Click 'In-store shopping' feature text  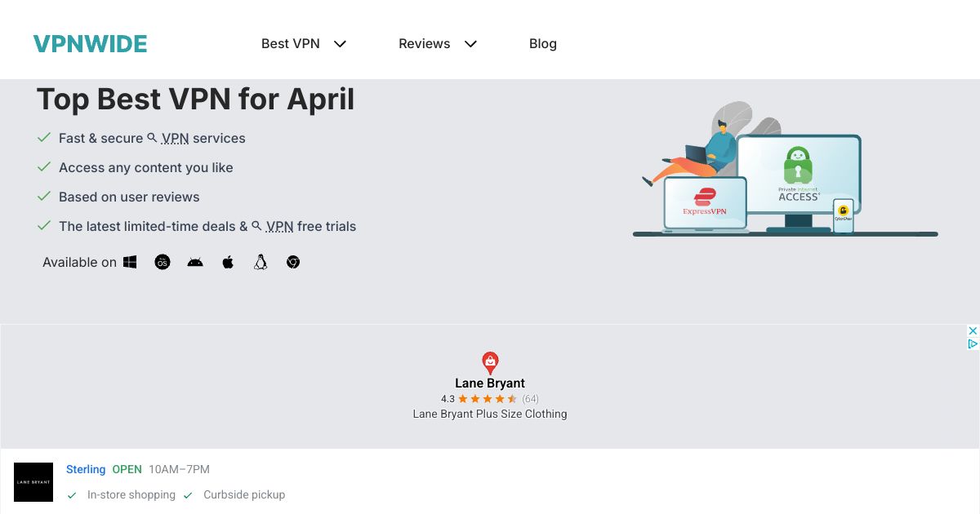[x=131, y=494]
